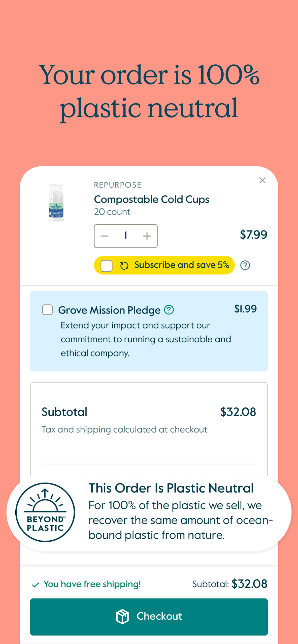Tap the This Order Is Plastic Neutral heading
This screenshot has height=644, width=298.
pos(171,488)
